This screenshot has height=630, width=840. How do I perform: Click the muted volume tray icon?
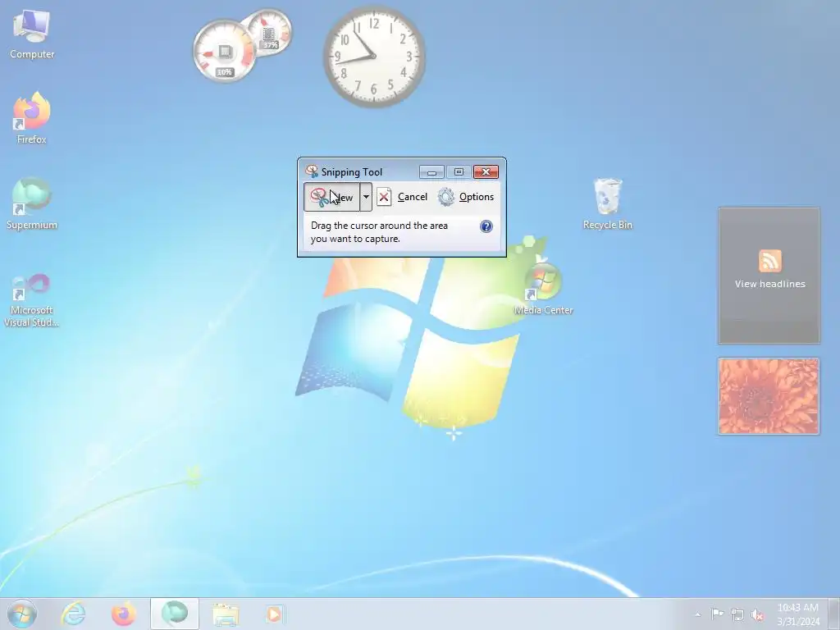click(x=757, y=614)
